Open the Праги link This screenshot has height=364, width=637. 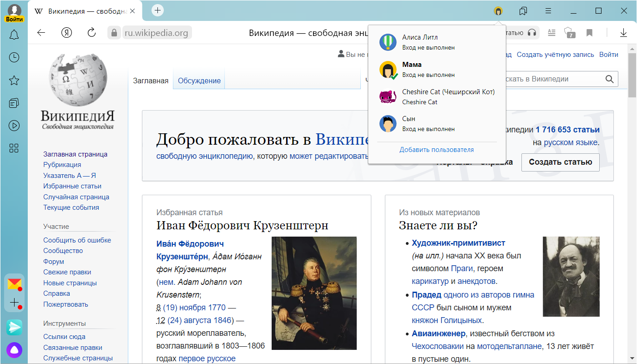point(461,268)
